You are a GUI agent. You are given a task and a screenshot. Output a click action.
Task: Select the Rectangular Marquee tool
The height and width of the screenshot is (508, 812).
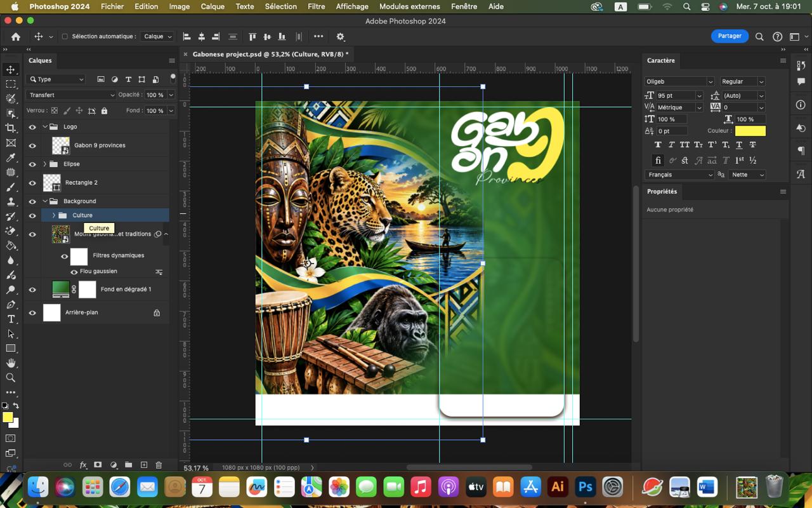(11, 84)
